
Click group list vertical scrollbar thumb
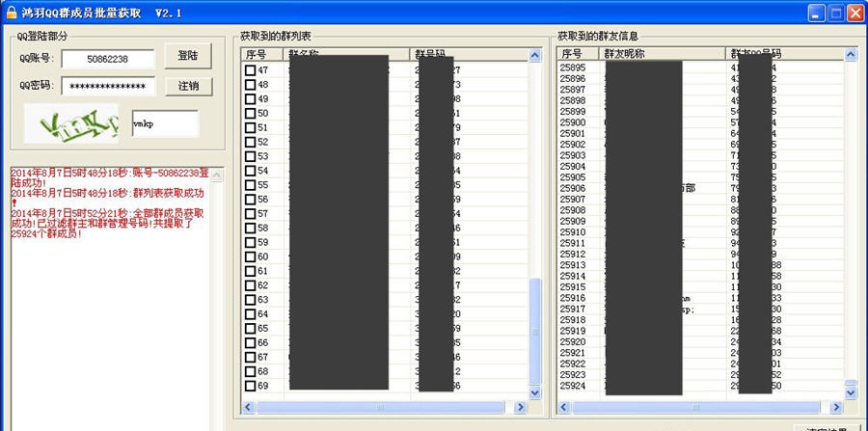534,331
